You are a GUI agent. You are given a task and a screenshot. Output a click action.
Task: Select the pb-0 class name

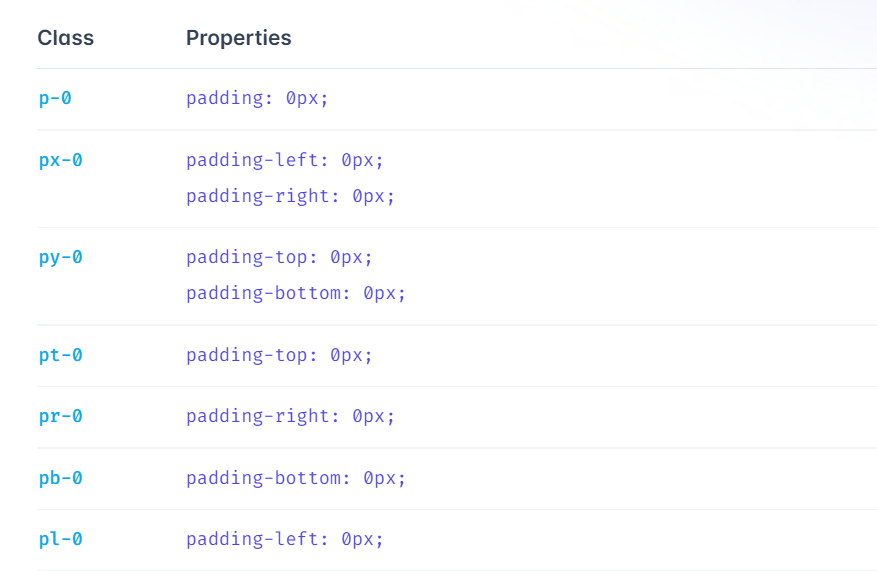tap(60, 478)
